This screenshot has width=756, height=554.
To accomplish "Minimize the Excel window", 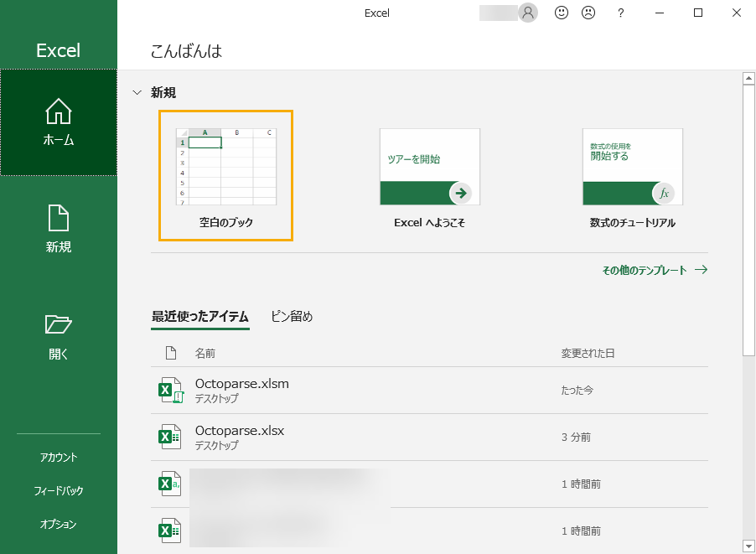I will pyautogui.click(x=660, y=13).
